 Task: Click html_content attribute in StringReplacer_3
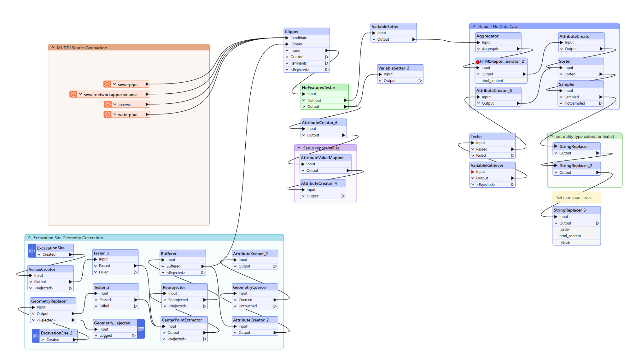(x=570, y=236)
